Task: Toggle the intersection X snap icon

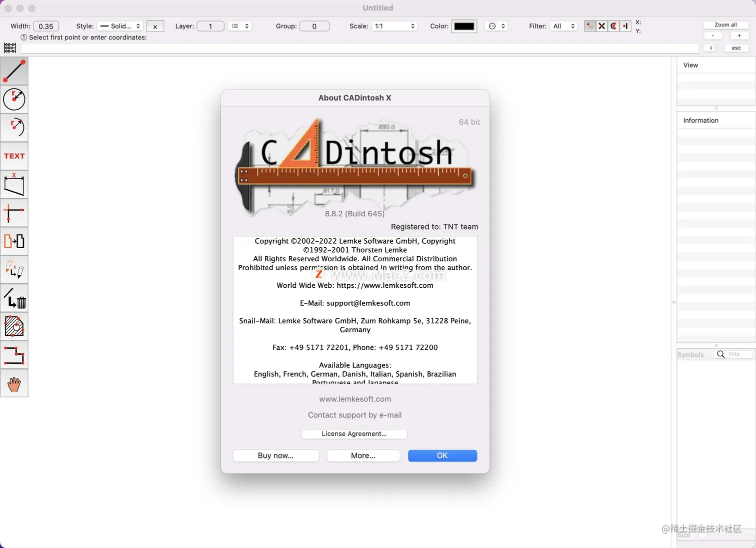Action: (602, 26)
